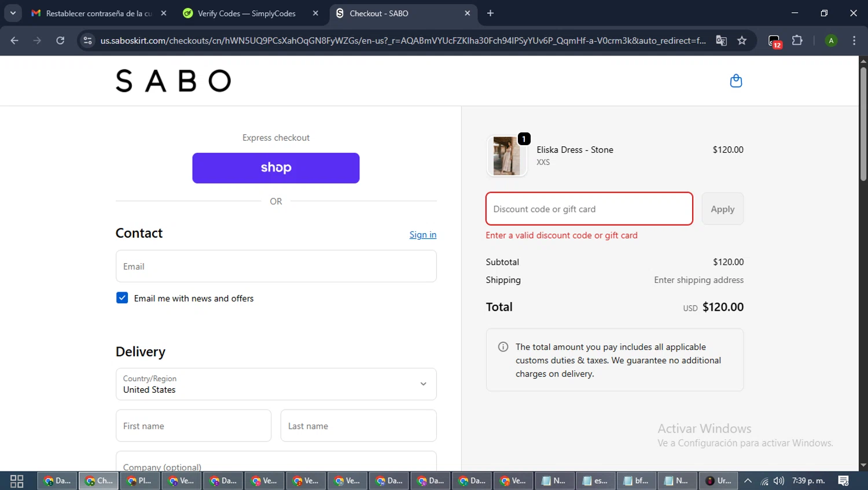
Task: Focus the Email input field
Action: [x=276, y=266]
